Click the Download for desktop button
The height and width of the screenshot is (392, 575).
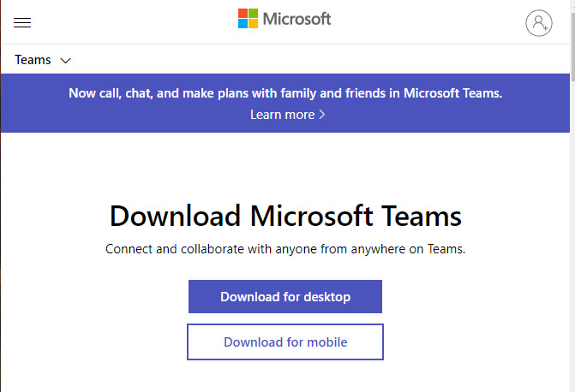point(285,297)
